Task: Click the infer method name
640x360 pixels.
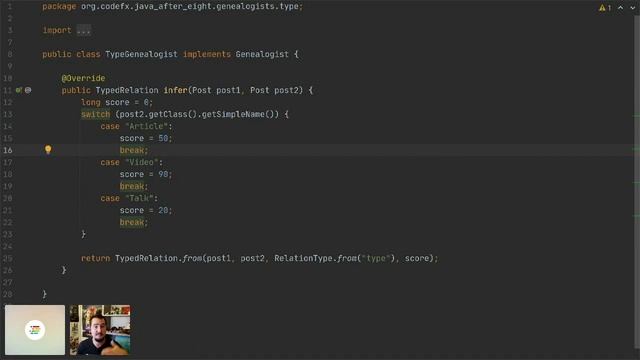Action: click(175, 90)
